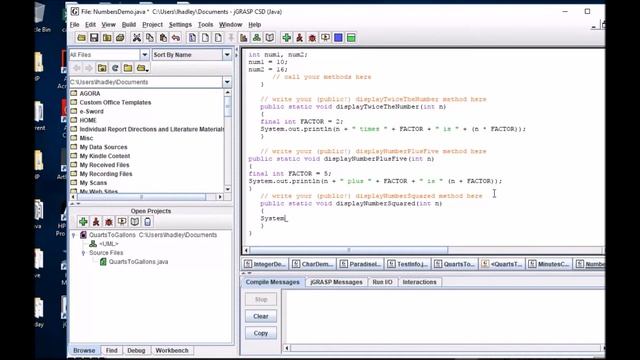Open the Sort By Name dropdown
The image size is (640, 360).
click(x=227, y=55)
